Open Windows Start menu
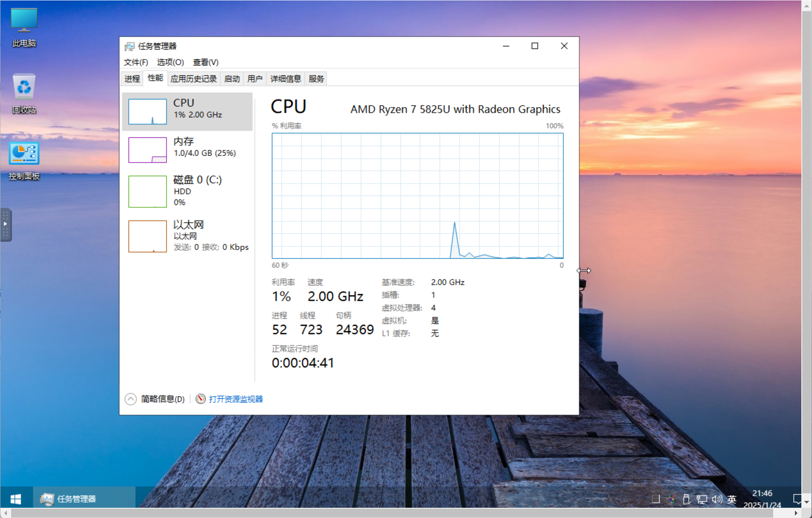Viewport: 812px width, 518px height. point(16,498)
